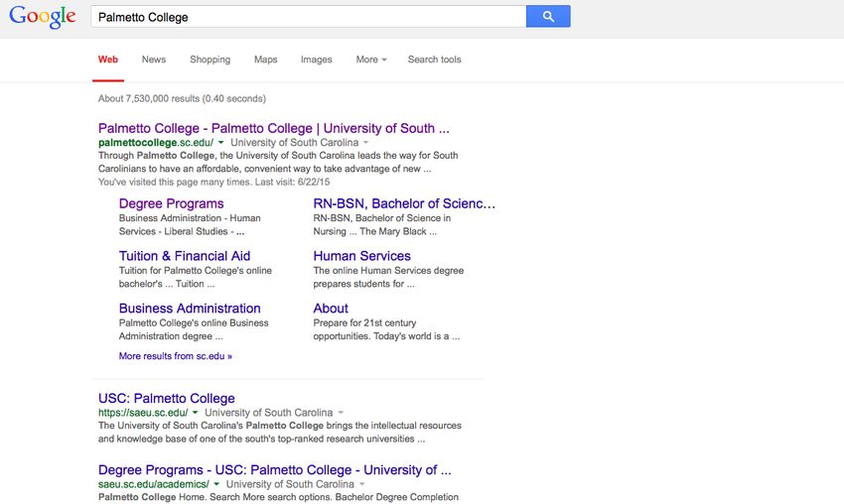Open the gray arrow after the first University of South Carolina label
Viewport: 844px width, 504px height.
(366, 143)
